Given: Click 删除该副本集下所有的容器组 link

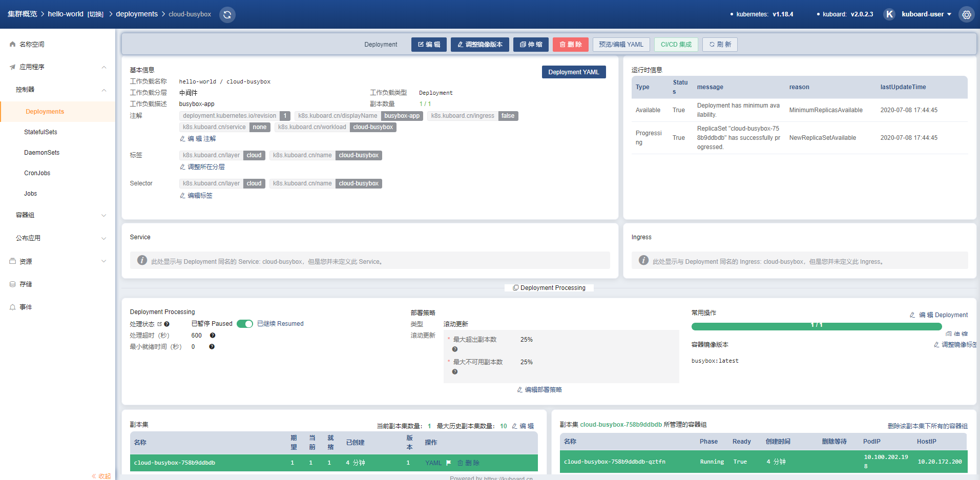Looking at the screenshot, I should 928,426.
